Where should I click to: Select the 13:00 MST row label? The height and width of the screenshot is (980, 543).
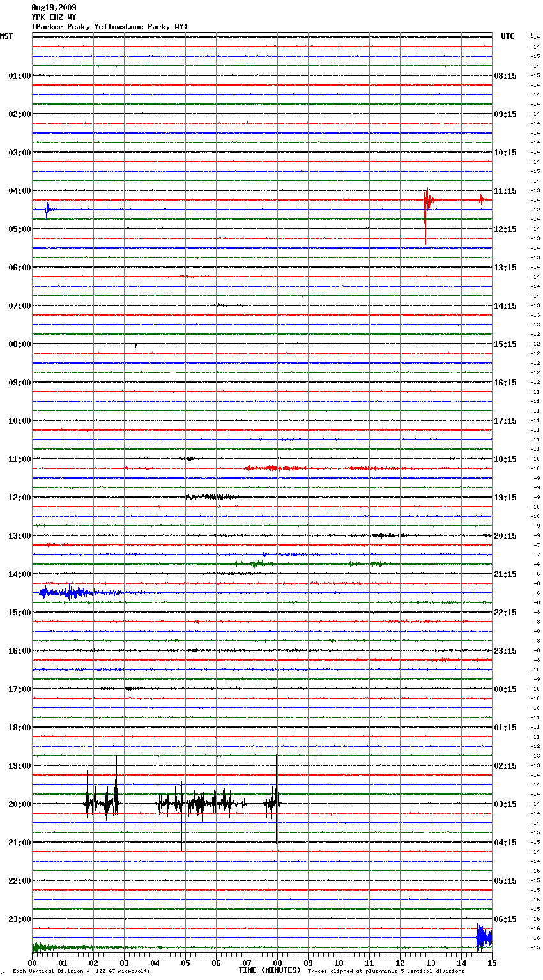(x=20, y=536)
